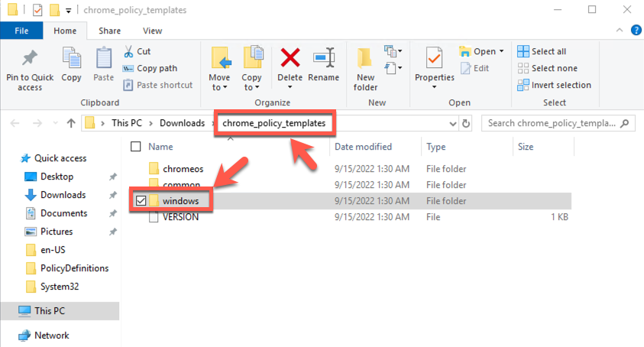644x347 pixels.
Task: Click the Copy icon in Clipboard group
Action: tap(71, 60)
